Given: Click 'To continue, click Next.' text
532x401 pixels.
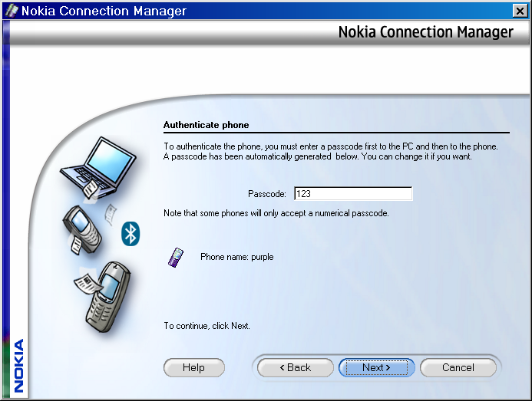Looking at the screenshot, I should pyautogui.click(x=207, y=326).
